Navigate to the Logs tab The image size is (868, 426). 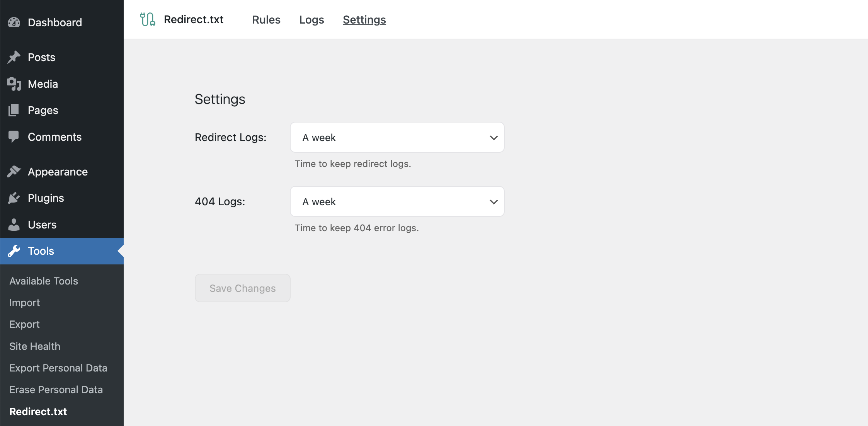coord(311,19)
